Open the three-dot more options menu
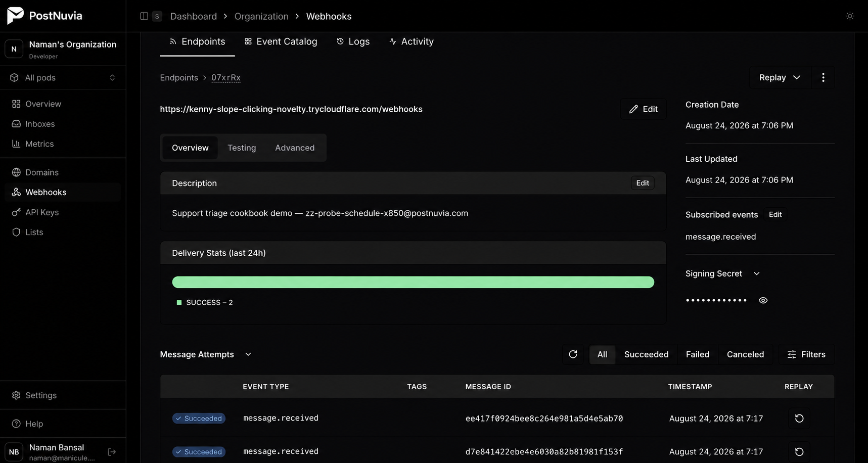 click(823, 77)
